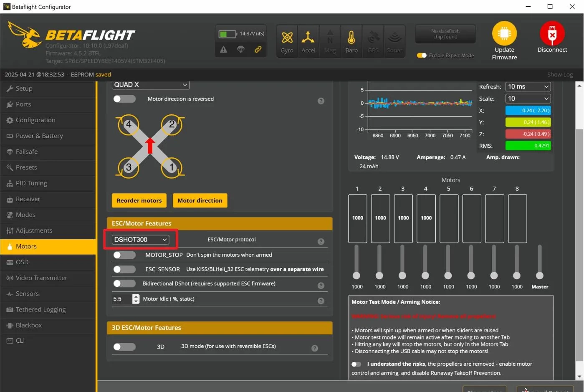The image size is (584, 392).
Task: Click motor 1 in the quad diagram
Action: (172, 167)
